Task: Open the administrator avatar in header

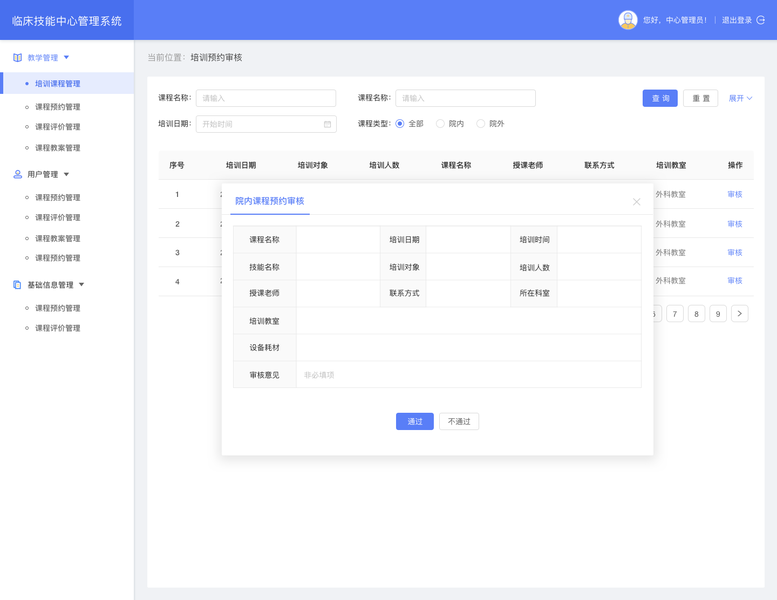Action: point(628,20)
